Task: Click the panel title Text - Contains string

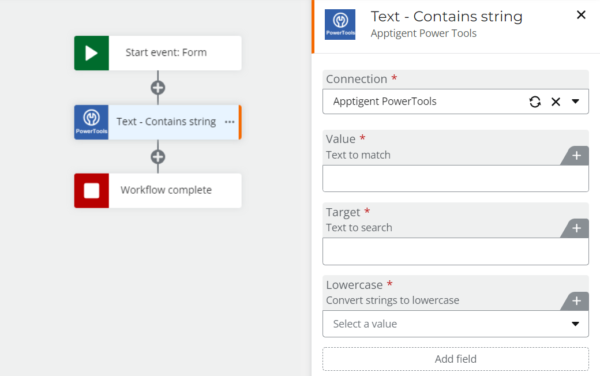Action: (446, 16)
